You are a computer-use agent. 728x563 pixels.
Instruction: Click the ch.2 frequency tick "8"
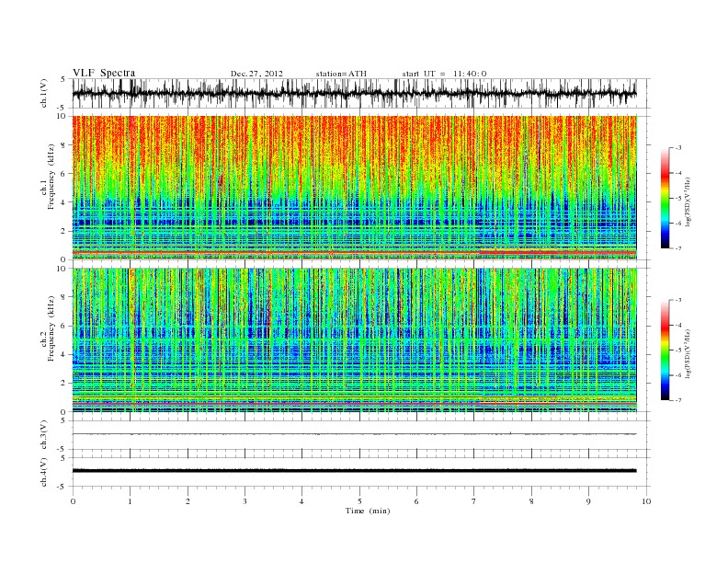coord(63,297)
